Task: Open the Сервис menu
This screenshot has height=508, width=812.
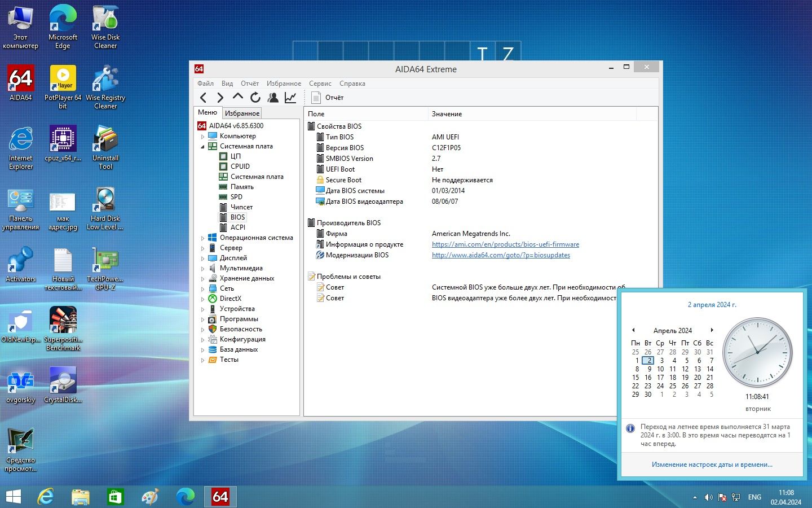Action: pyautogui.click(x=320, y=84)
